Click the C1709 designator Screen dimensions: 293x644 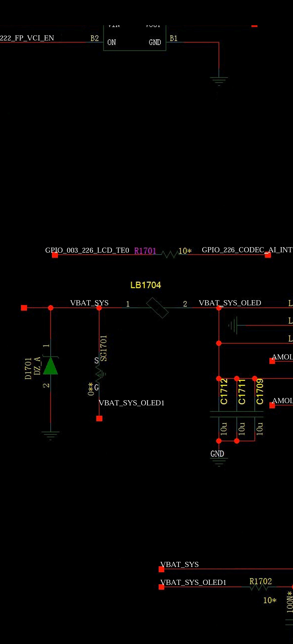tap(260, 391)
